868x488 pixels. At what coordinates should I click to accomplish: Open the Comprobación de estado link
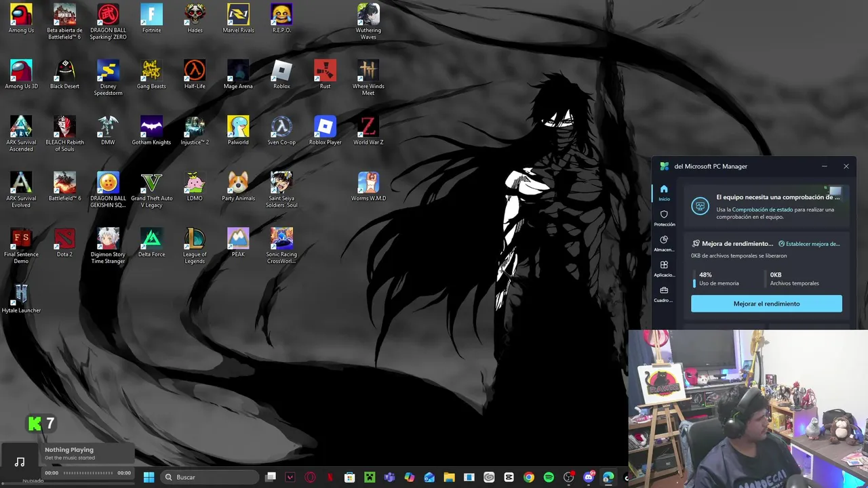[762, 209]
